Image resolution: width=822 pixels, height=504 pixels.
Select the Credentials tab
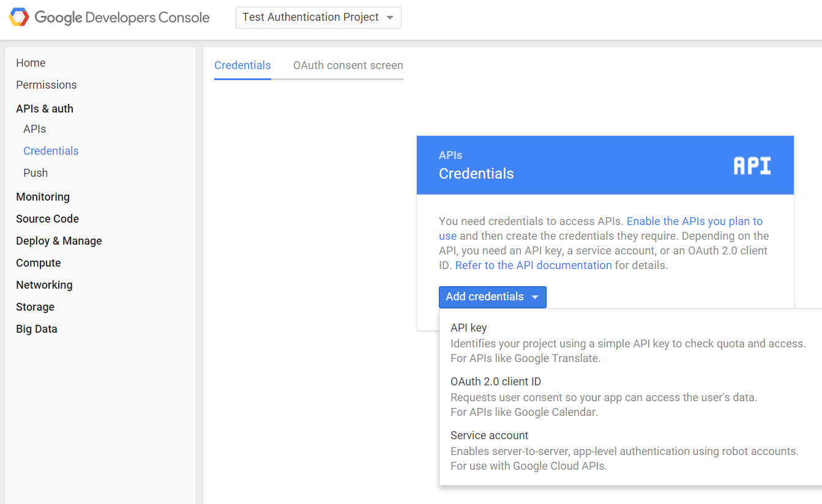(242, 65)
